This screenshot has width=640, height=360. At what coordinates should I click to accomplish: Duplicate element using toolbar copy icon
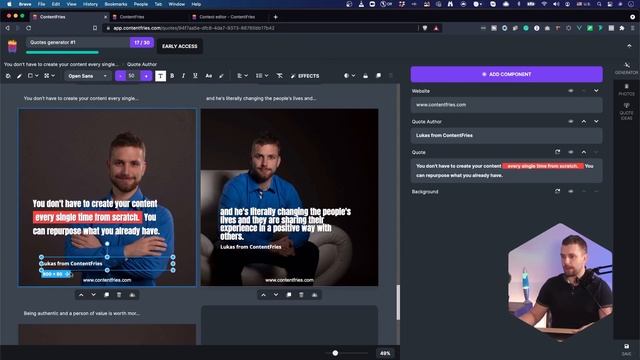coord(378,76)
